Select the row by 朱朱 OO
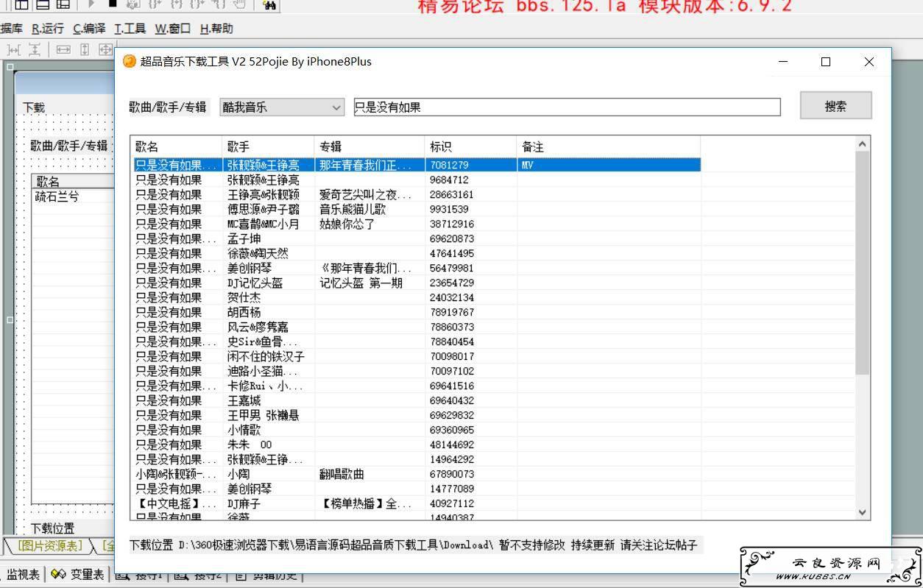This screenshot has height=588, width=923. click(417, 444)
